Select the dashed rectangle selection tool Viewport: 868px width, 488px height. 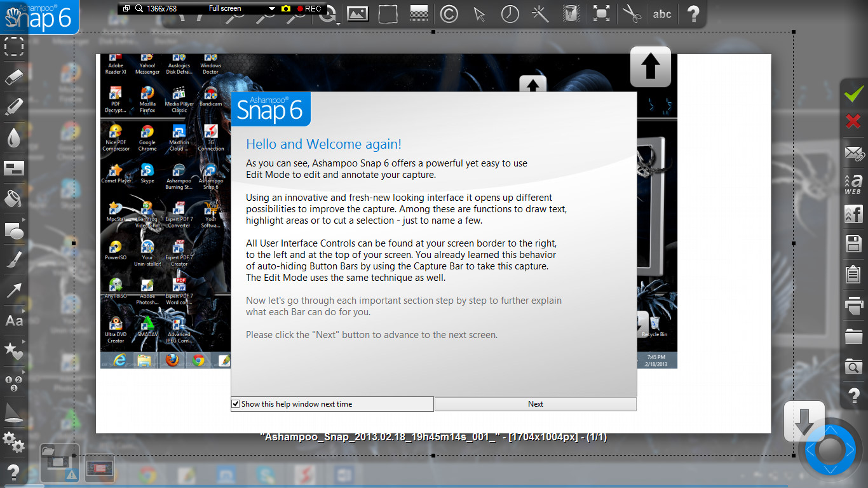[x=14, y=46]
